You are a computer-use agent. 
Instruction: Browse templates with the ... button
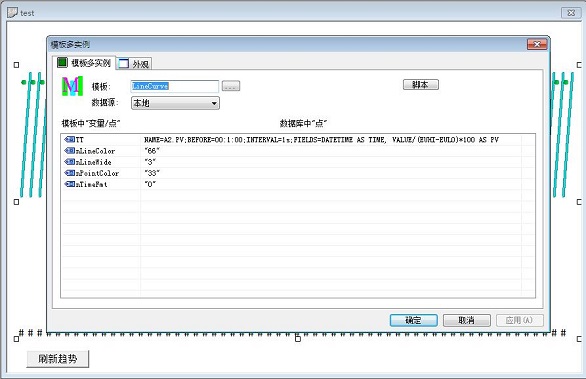pos(231,86)
